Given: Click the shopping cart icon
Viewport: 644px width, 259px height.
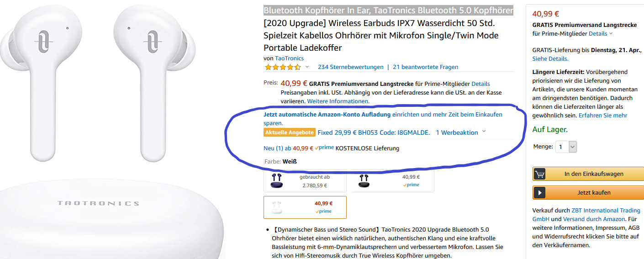Looking at the screenshot, I should [x=539, y=174].
